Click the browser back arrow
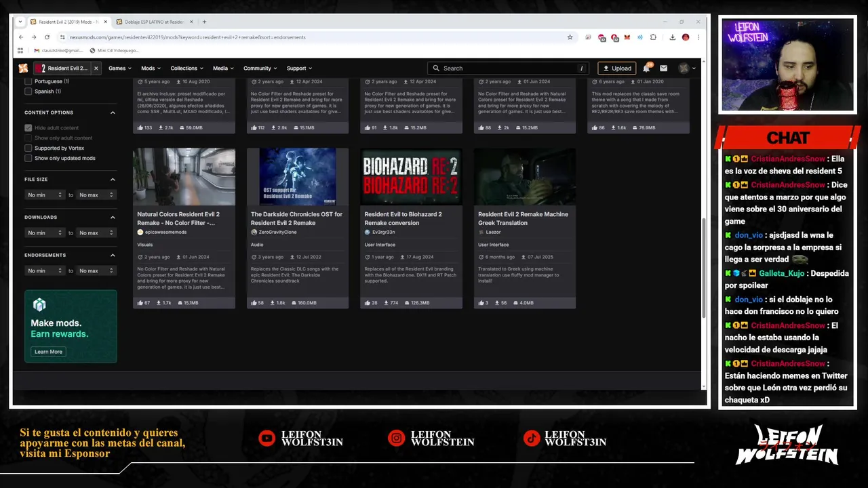Screen dimensions: 868x488 click(21, 37)
